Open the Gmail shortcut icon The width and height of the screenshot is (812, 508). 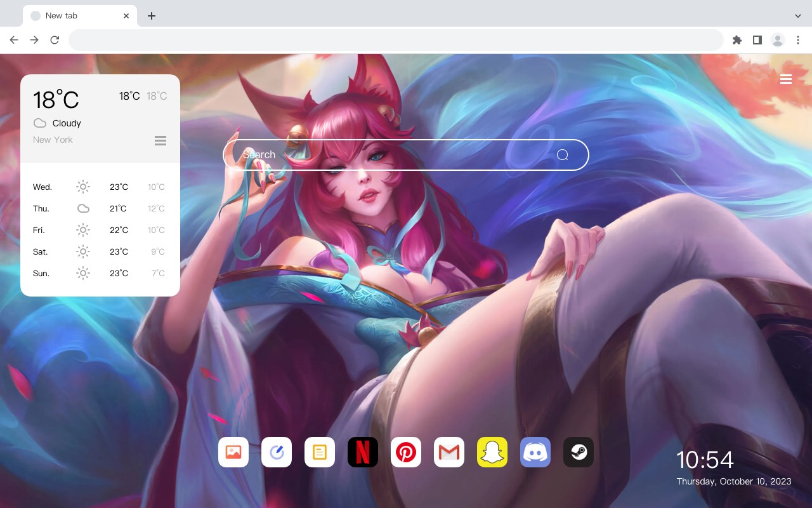coord(449,452)
